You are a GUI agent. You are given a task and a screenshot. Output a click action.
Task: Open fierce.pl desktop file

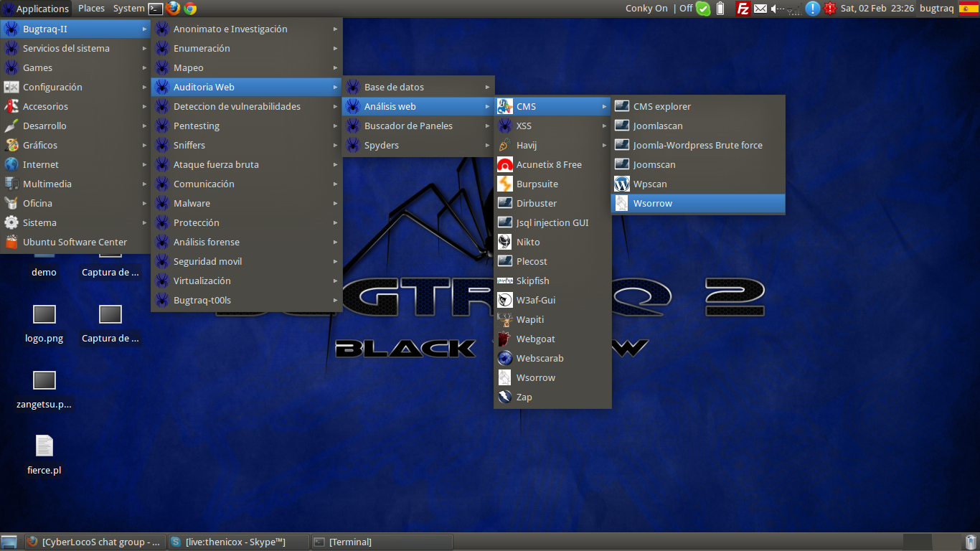pyautogui.click(x=44, y=455)
